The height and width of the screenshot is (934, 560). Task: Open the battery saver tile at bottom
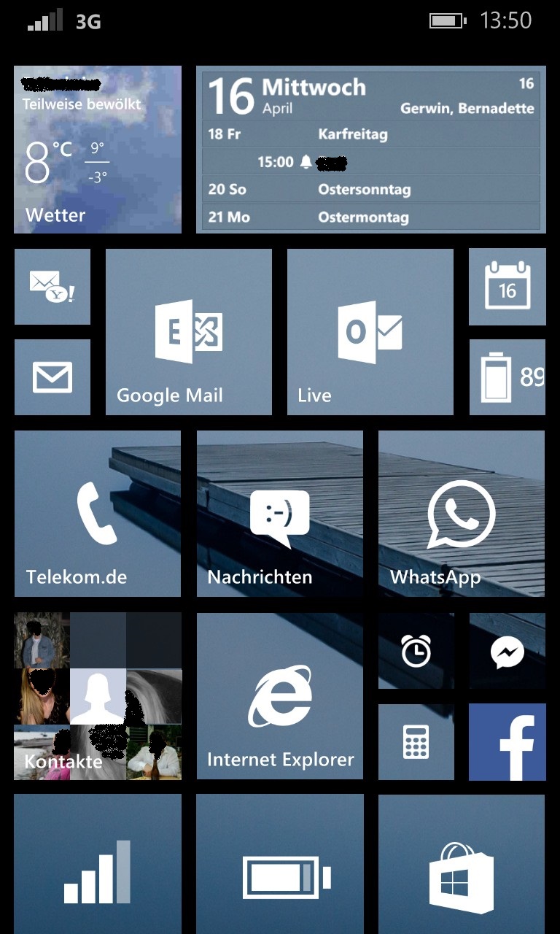tap(280, 865)
